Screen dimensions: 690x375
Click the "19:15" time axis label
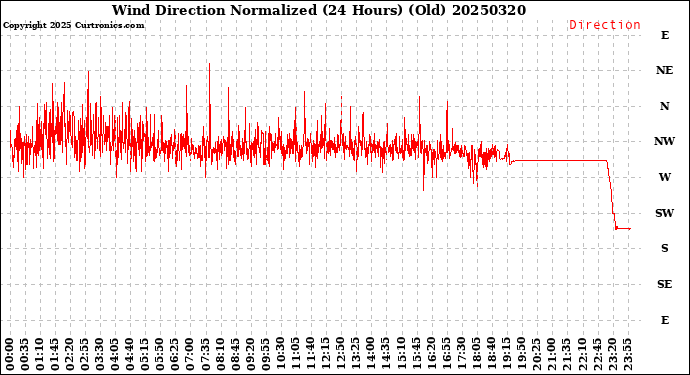click(x=506, y=354)
